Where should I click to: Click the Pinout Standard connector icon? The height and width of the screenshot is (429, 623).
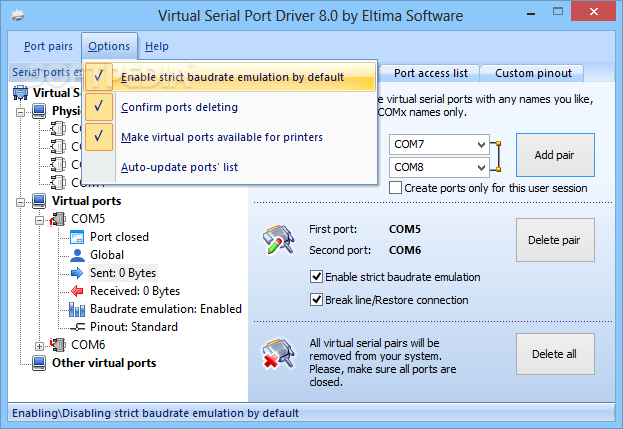[x=78, y=327]
